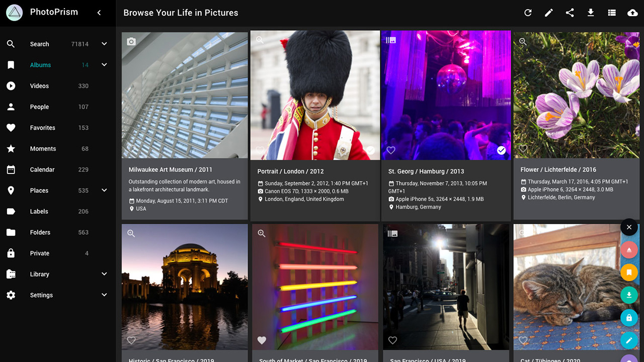Click the yellow bookmark floating button
Image resolution: width=644 pixels, height=362 pixels.
coord(629,272)
